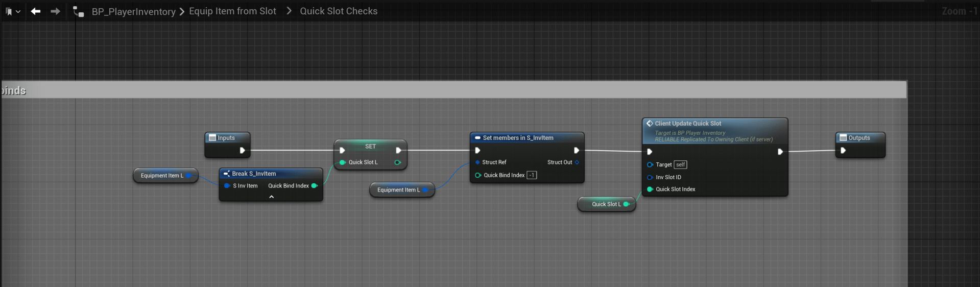980x287 pixels.
Task: Click the Quick Bind Index output pin
Action: (314, 186)
